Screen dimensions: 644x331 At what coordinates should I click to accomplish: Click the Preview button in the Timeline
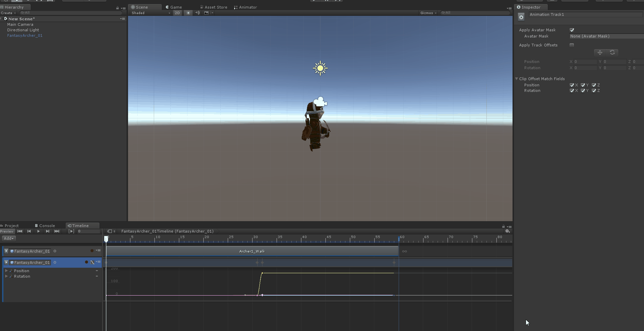7,231
